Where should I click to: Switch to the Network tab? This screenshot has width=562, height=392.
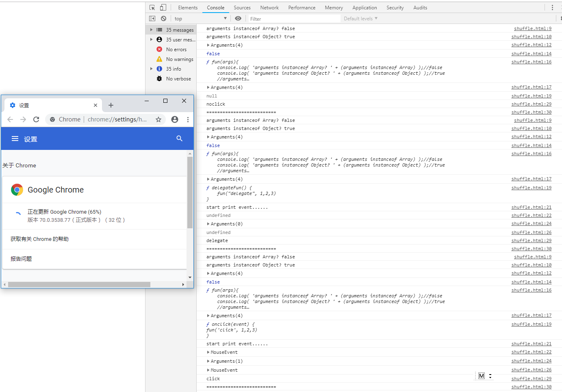pos(269,8)
